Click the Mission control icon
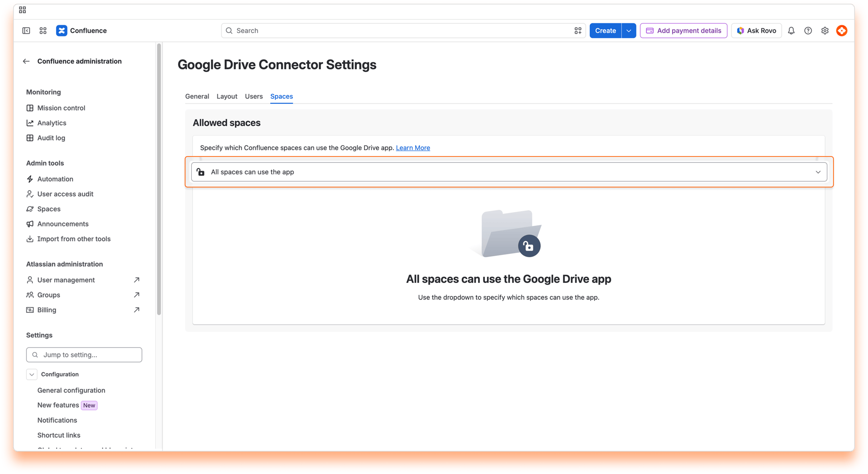This screenshot has height=474, width=868. point(30,108)
